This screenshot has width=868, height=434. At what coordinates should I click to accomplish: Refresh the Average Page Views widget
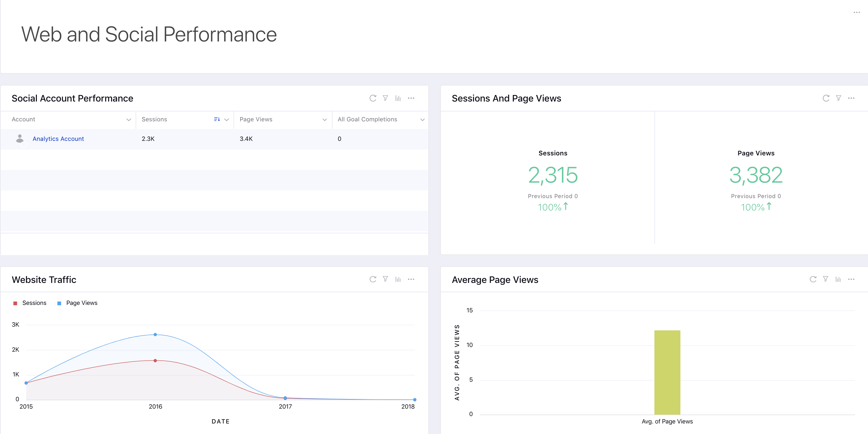813,279
